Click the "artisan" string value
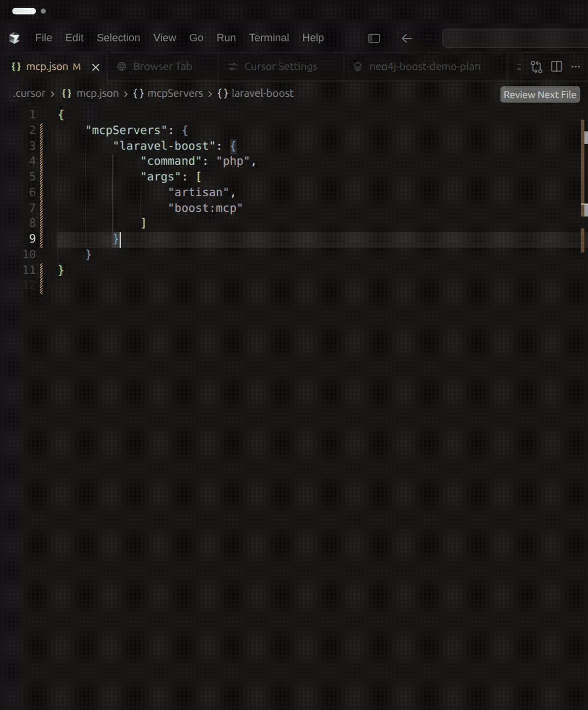Screen dimensions: 588x710 click(198, 193)
